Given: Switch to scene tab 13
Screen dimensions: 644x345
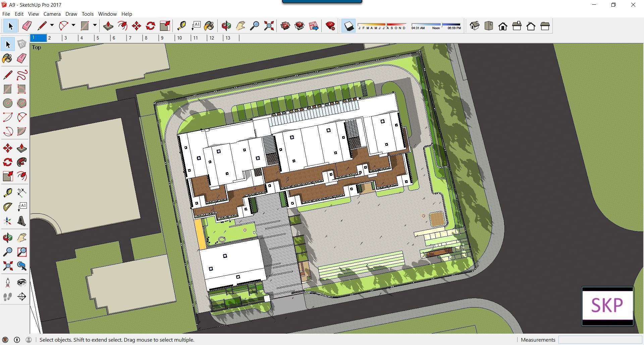Looking at the screenshot, I should click(x=231, y=38).
